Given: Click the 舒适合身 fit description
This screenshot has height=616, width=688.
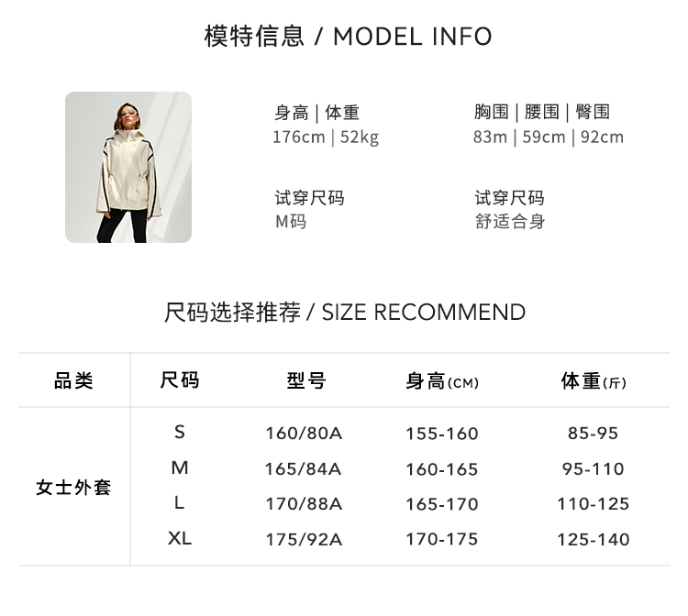Looking at the screenshot, I should tap(510, 222).
